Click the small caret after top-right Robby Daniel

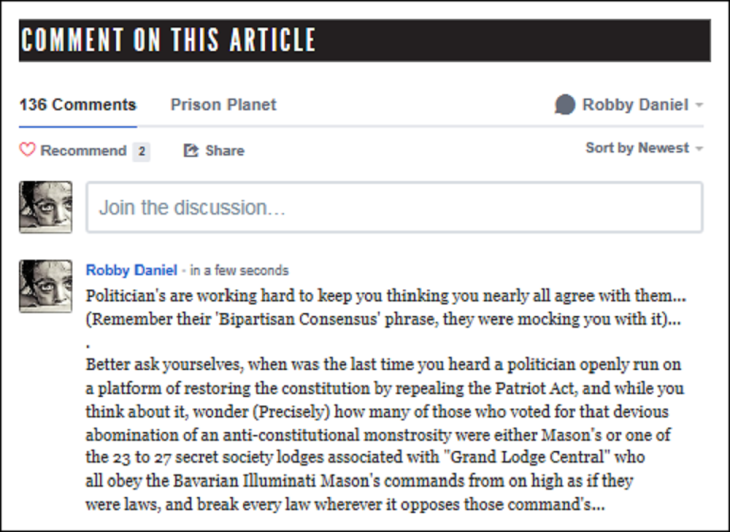click(x=699, y=105)
